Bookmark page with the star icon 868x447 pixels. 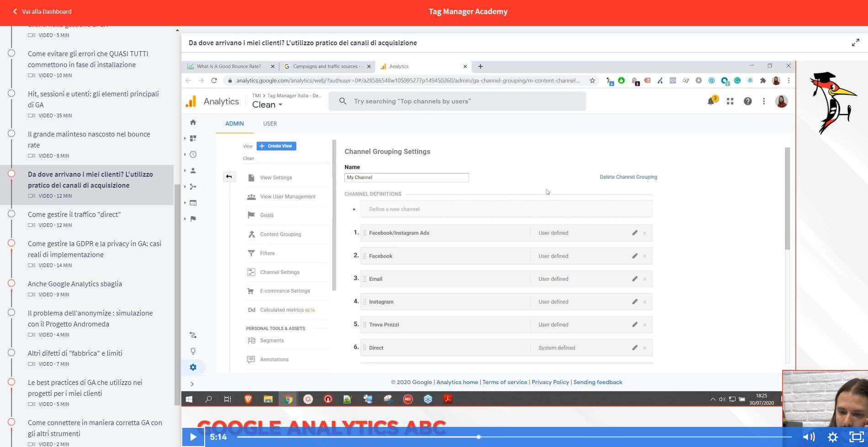(x=592, y=80)
